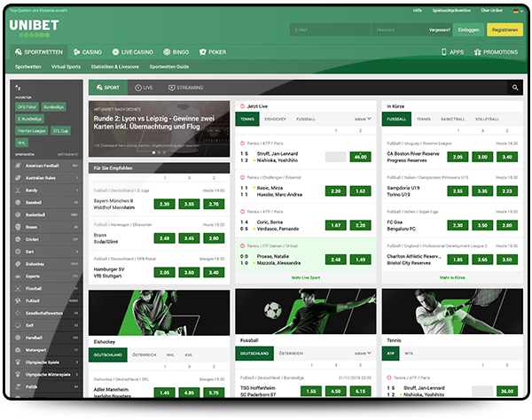Open Mehr in Kürze link
532x420 pixels.
[452, 277]
